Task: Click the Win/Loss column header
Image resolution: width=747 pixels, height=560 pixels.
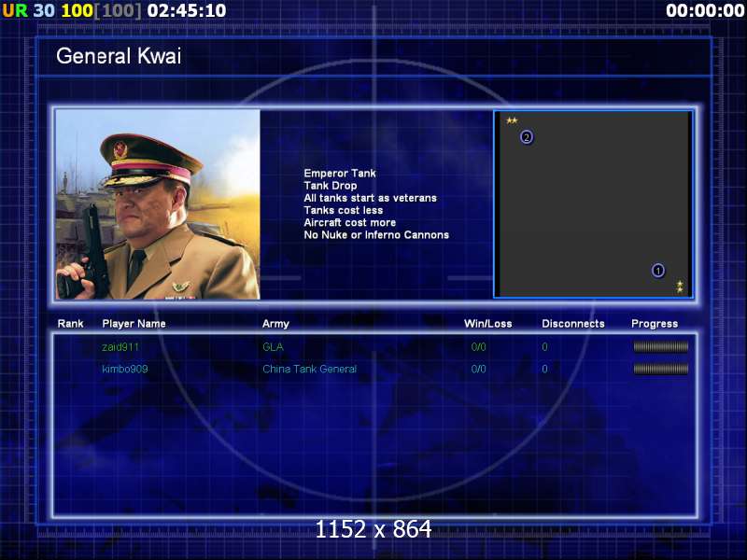Action: 488,324
